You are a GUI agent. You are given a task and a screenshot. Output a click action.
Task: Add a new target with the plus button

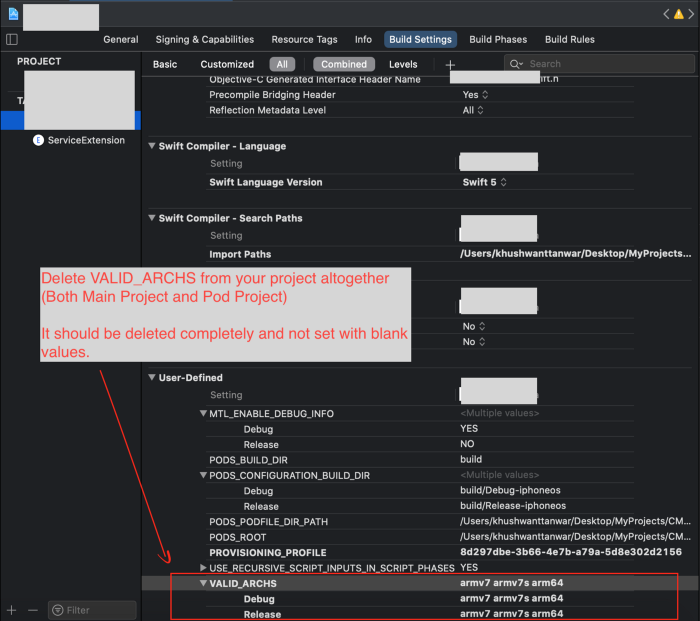12,610
